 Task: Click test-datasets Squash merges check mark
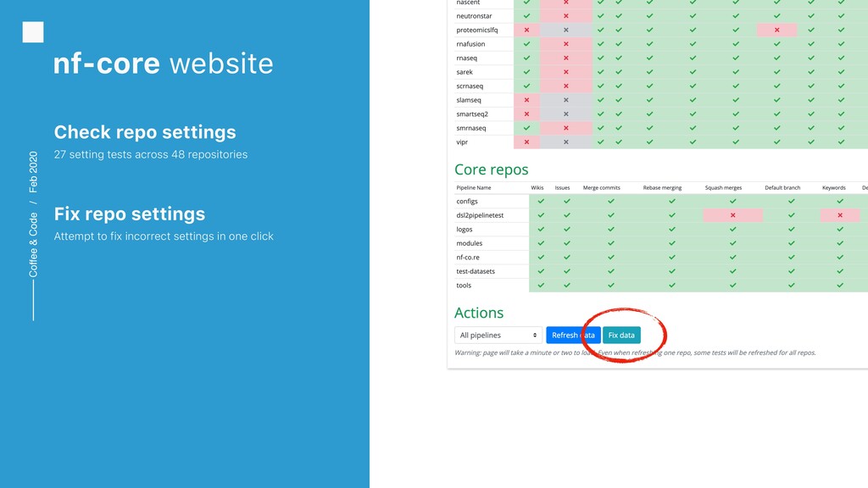(732, 271)
